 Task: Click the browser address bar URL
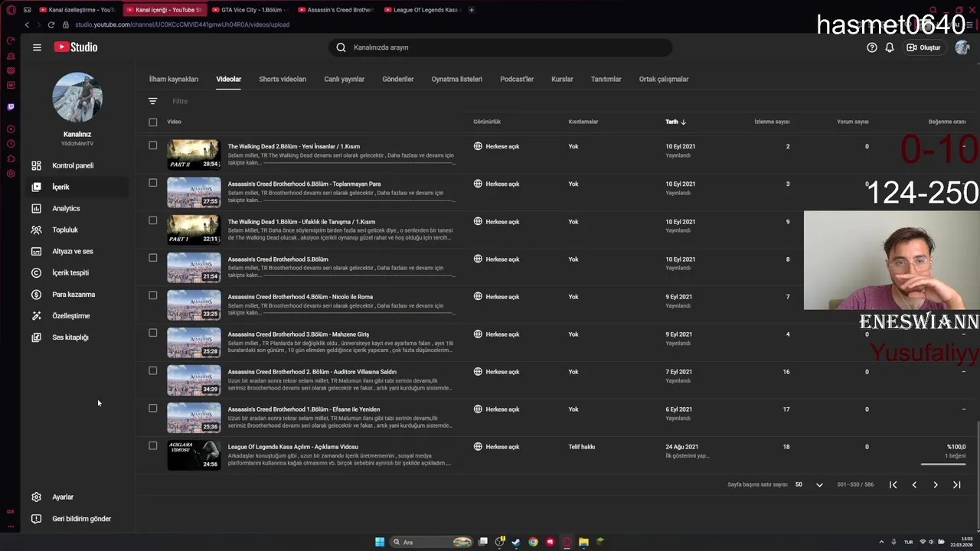click(x=182, y=24)
